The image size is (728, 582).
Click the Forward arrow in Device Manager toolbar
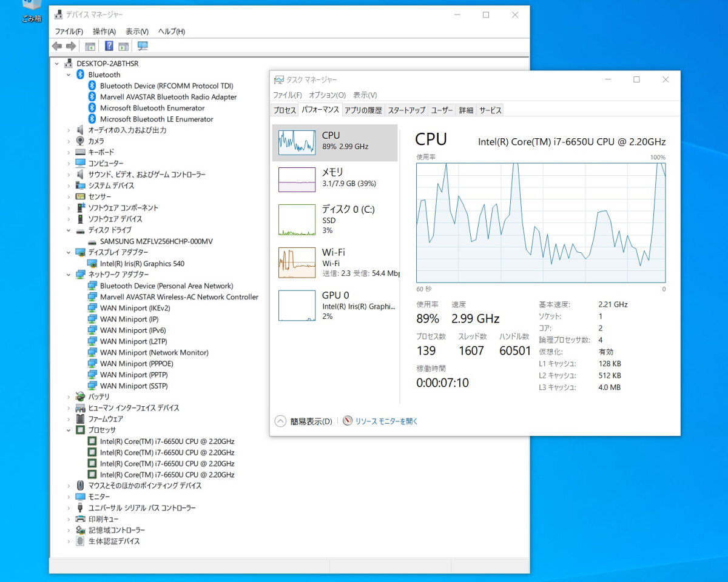[x=71, y=46]
